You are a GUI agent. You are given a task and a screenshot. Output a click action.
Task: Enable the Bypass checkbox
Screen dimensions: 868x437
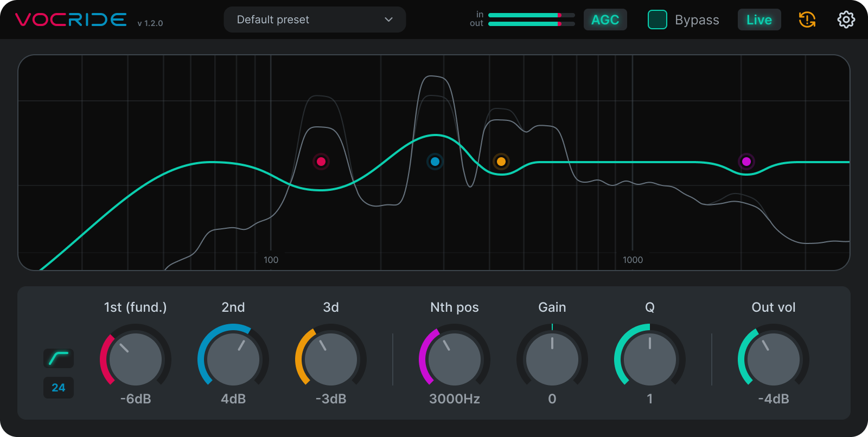tap(658, 20)
